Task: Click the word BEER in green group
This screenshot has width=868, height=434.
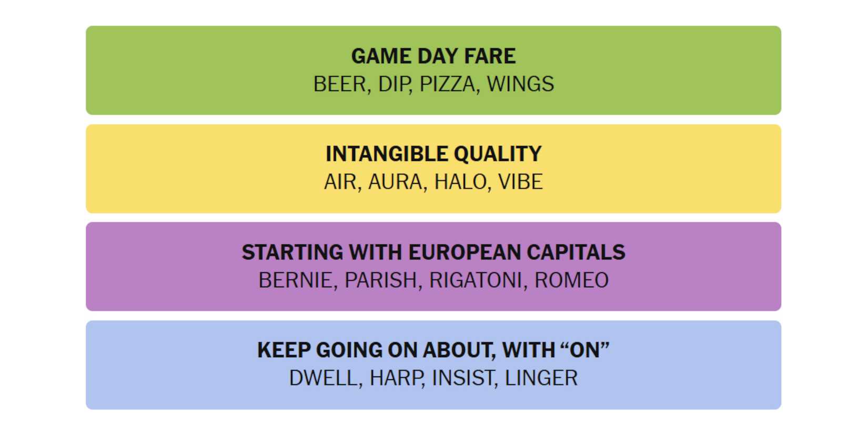Action: (x=339, y=84)
